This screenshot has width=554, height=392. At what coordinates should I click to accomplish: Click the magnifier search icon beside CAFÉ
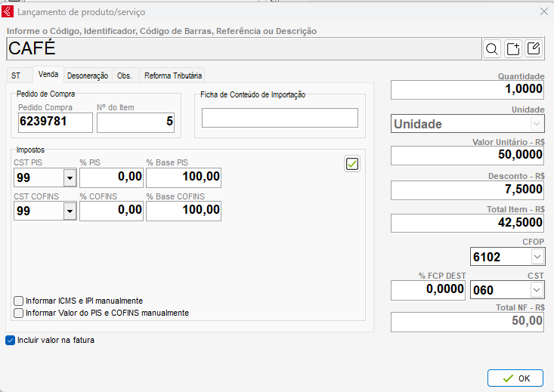tap(492, 49)
